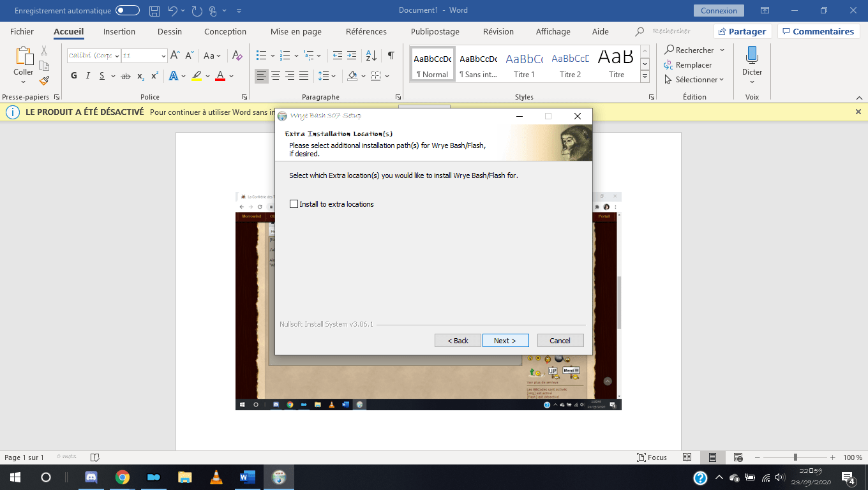The width and height of the screenshot is (868, 490).
Task: Toggle italic formatting (I)
Action: pos(88,76)
